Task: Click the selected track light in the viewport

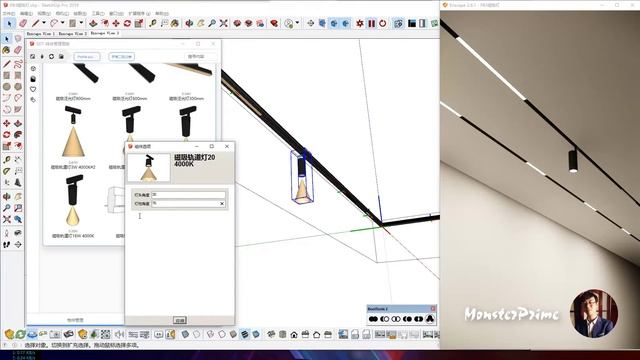Action: [x=302, y=177]
